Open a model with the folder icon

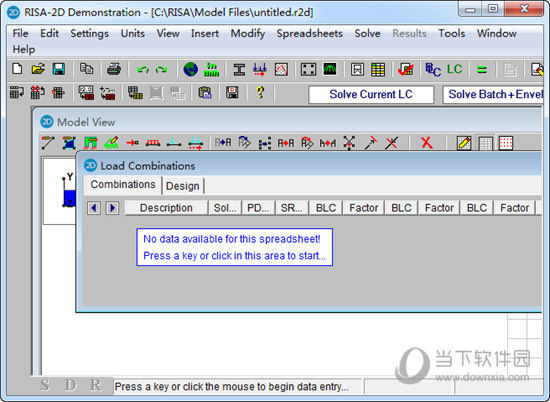(x=38, y=69)
